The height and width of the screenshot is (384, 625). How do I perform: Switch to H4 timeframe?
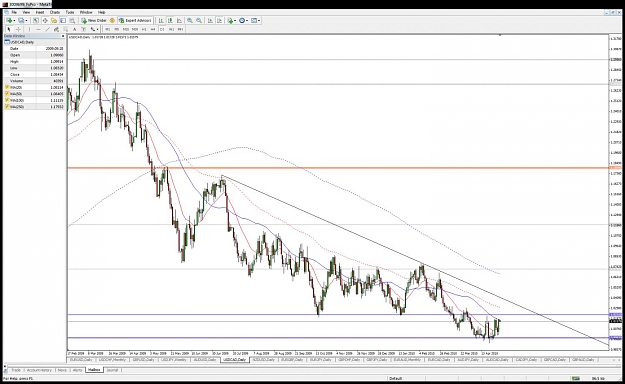coord(153,29)
